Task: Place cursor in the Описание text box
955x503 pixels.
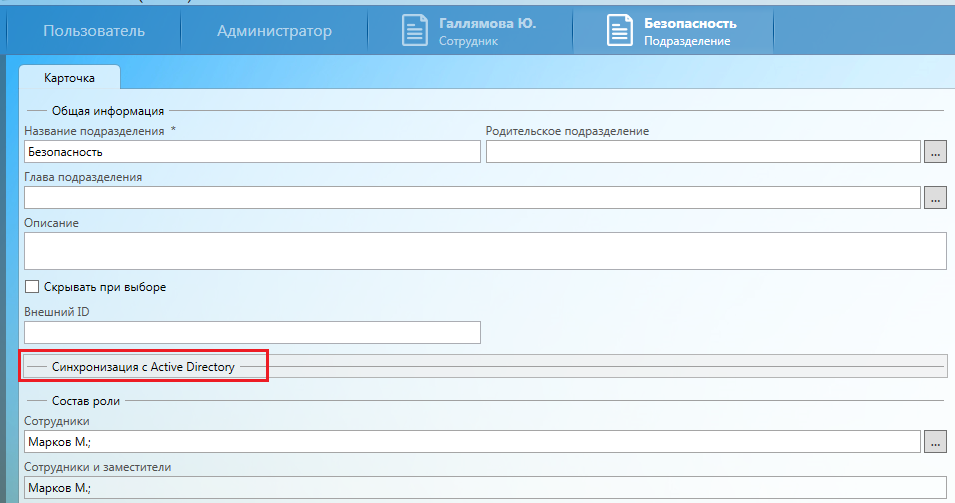Action: (x=485, y=251)
